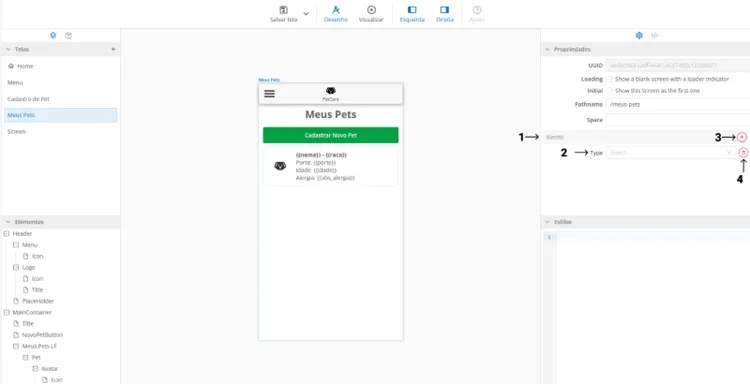
Task: Click the UUID field
Action: click(678, 65)
